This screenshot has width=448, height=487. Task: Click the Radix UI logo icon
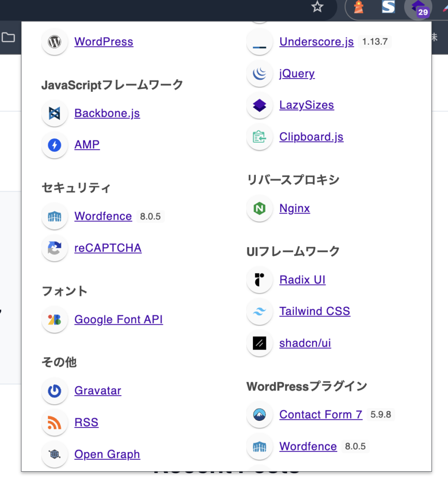[259, 280]
